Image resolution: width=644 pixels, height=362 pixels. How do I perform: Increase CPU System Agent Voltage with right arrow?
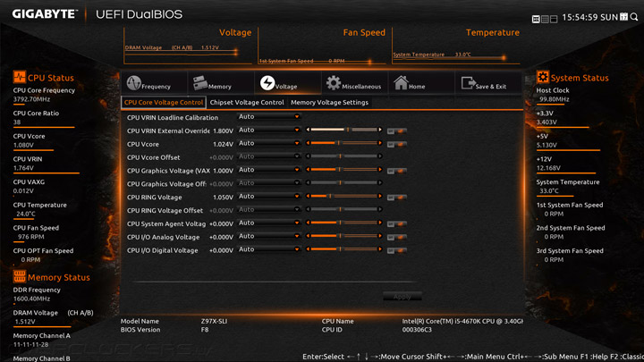(380, 223)
